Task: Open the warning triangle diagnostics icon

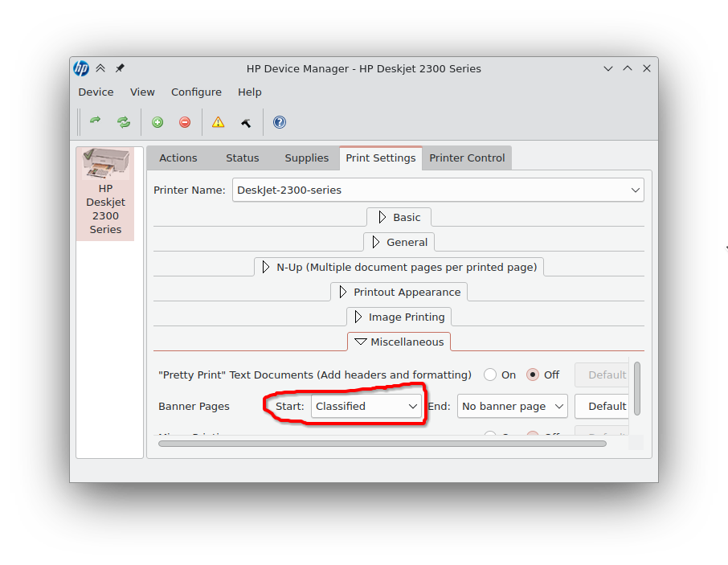Action: pyautogui.click(x=217, y=121)
